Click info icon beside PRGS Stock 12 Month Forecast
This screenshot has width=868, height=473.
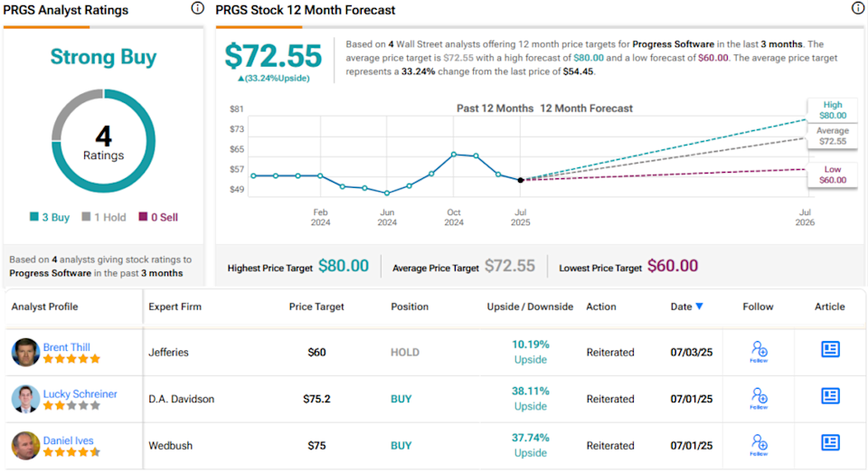(x=858, y=9)
